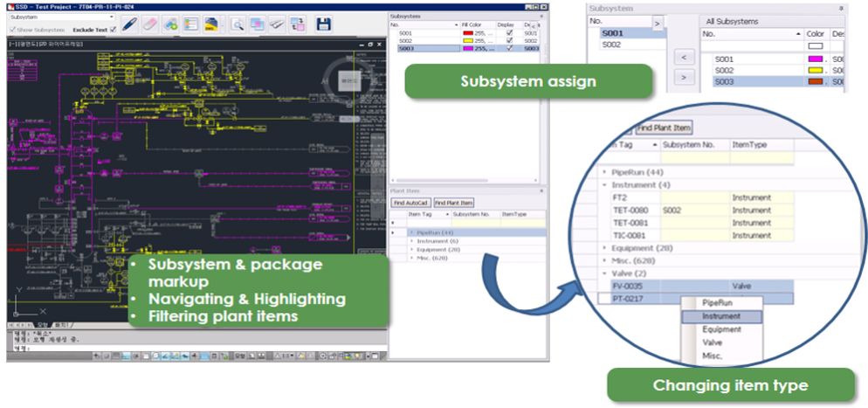Toggle the Exclude Text checkbox
This screenshot has height=408, width=868.
coord(113,30)
